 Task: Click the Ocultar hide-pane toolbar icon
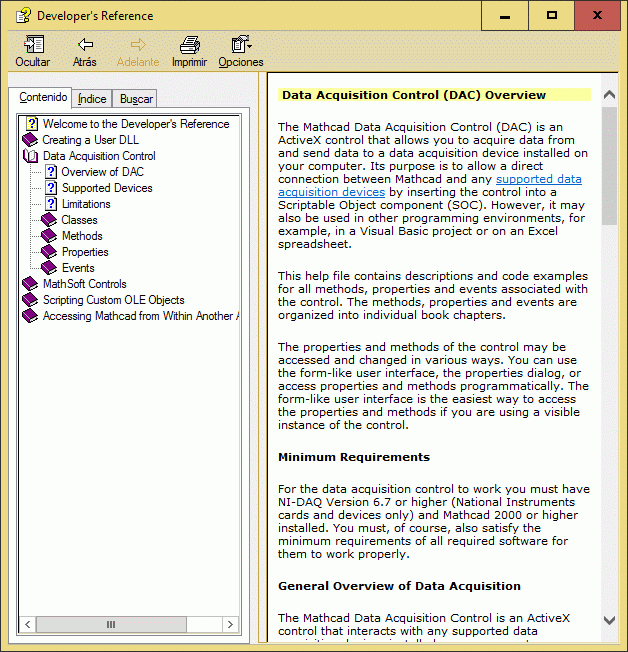(x=33, y=44)
